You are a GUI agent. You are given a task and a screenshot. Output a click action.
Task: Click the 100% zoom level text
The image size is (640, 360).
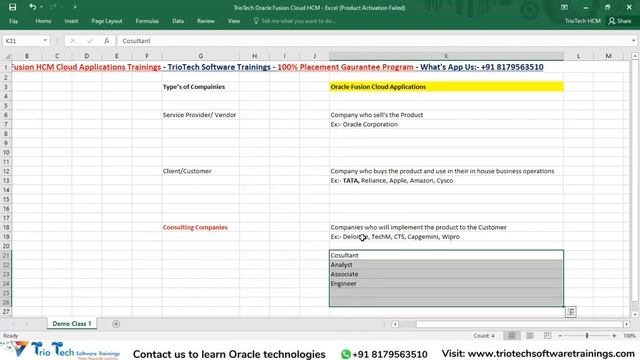tap(629, 336)
